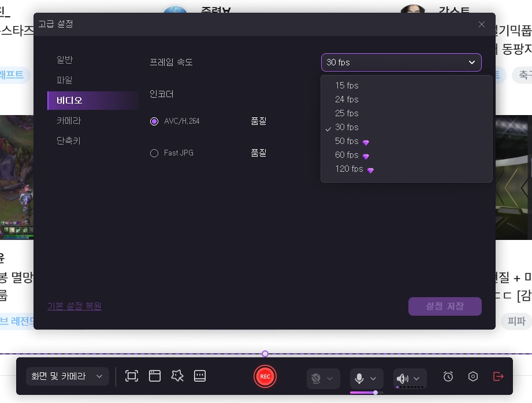Adjust the microphone volume slider handle

(375, 393)
